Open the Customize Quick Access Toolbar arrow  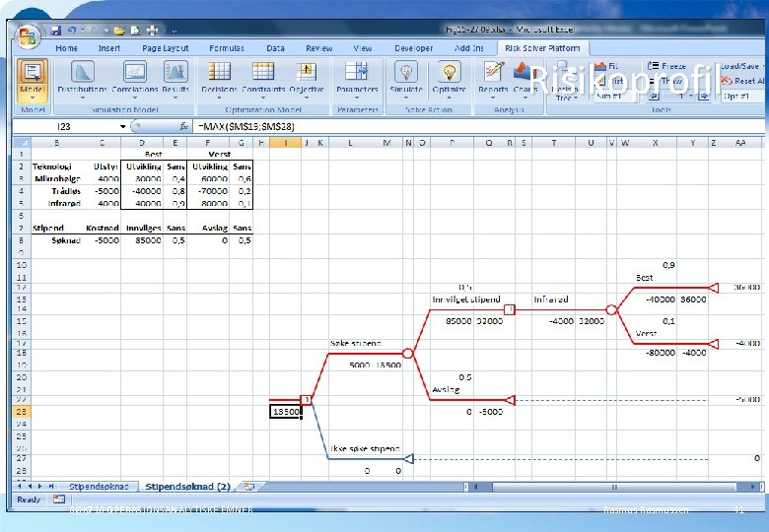point(174,31)
